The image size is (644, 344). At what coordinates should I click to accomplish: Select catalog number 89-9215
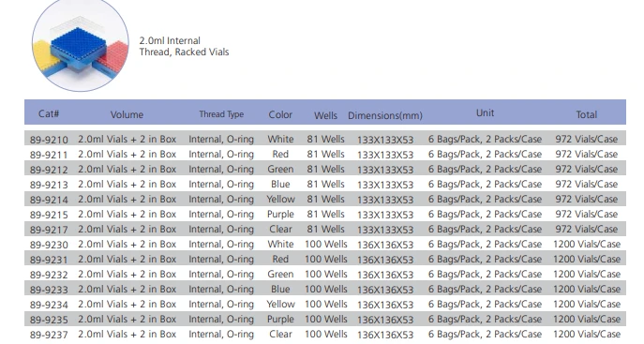49,215
